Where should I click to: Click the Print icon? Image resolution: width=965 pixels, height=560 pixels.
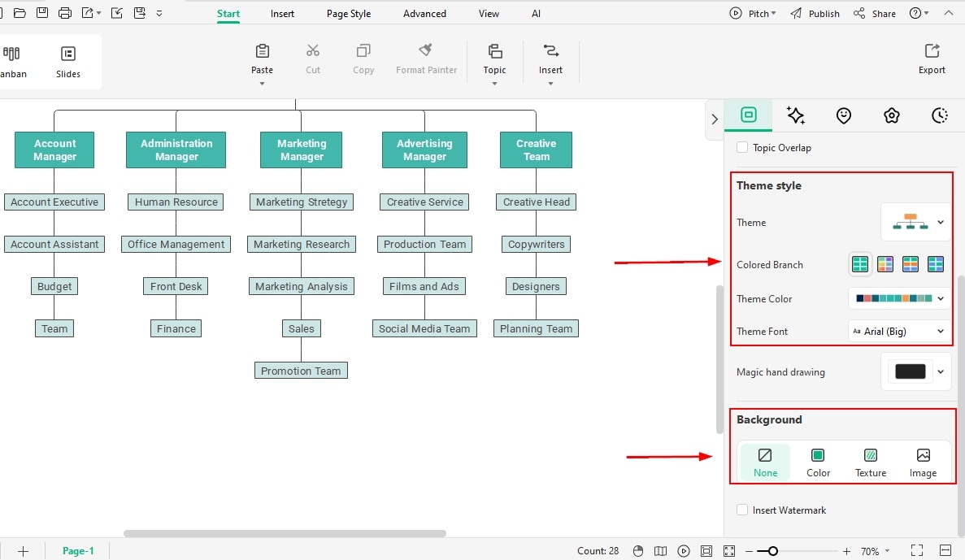[x=63, y=13]
